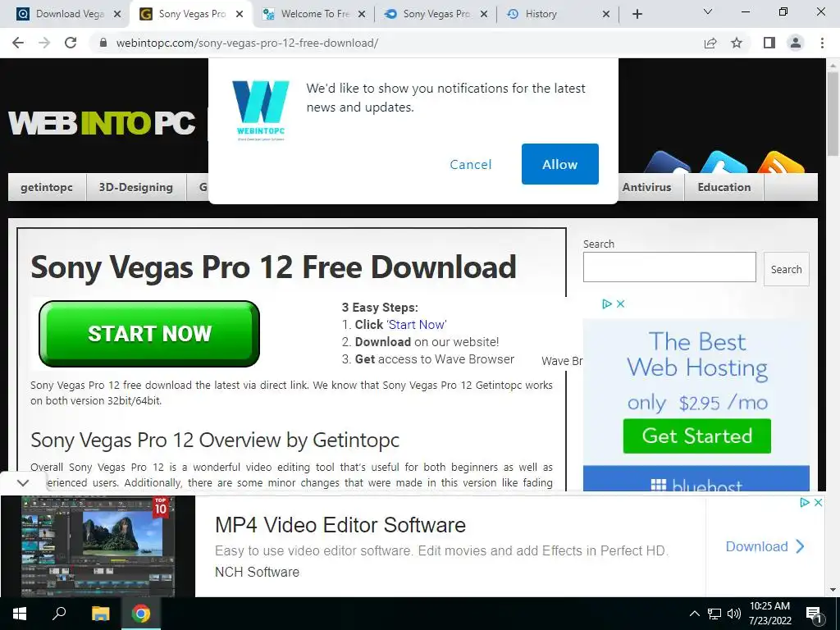This screenshot has height=630, width=840.
Task: Click NCH Software advertiser name
Action: click(x=257, y=572)
